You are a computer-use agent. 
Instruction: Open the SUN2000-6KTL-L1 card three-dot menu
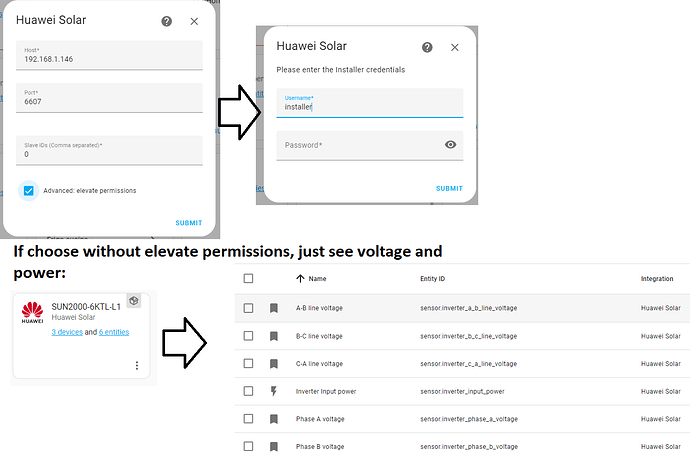pos(137,365)
